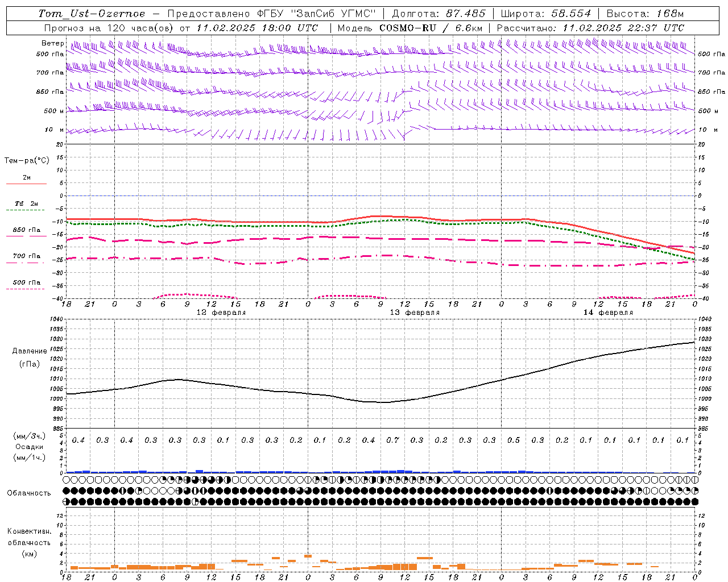The height and width of the screenshot is (582, 728).
Task: Select the 'Широта: 58.554' latitude text
Action: click(545, 14)
